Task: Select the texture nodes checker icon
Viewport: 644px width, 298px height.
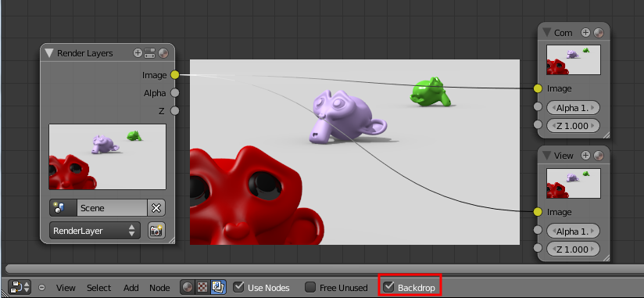Action: point(202,287)
